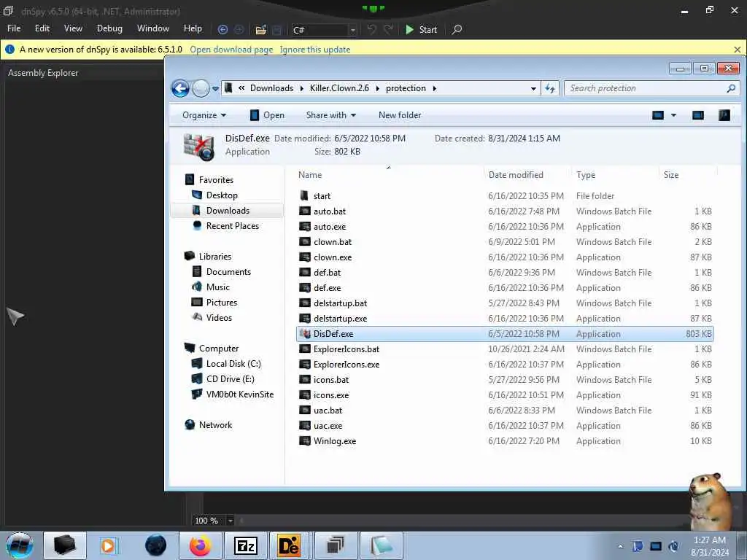Open the view options dropdown arrow

coord(673,115)
